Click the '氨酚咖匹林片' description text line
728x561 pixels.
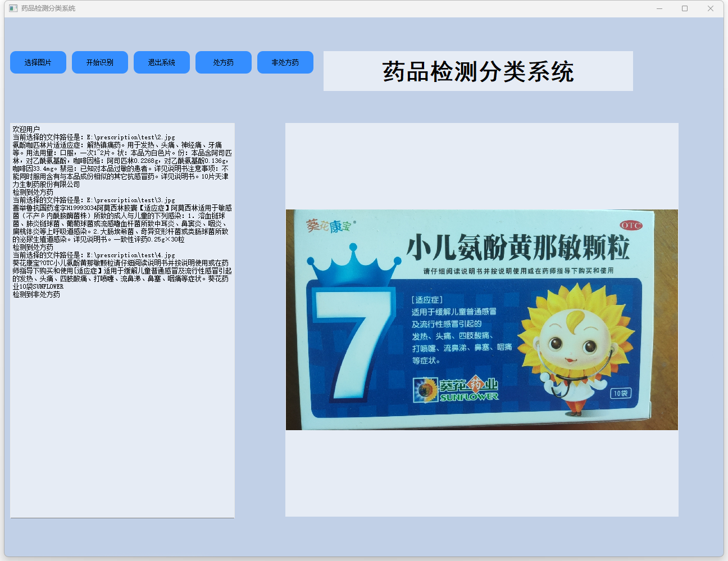pyautogui.click(x=117, y=145)
